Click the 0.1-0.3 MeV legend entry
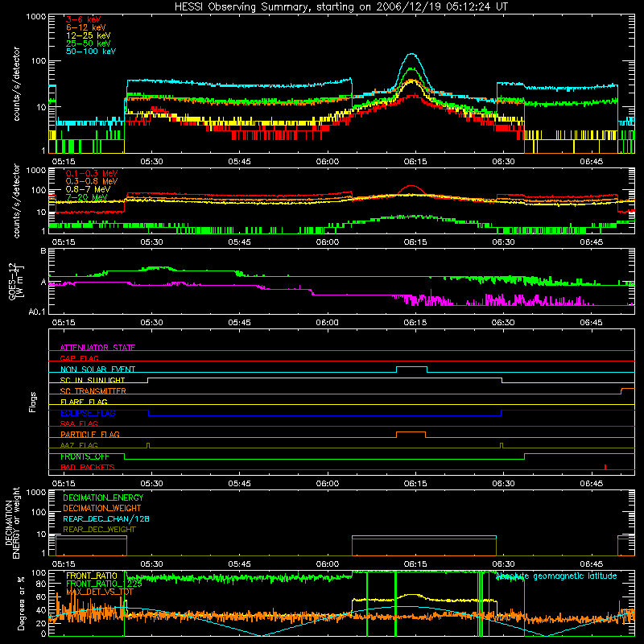Viewport: 644px width, 644px height. click(x=92, y=173)
